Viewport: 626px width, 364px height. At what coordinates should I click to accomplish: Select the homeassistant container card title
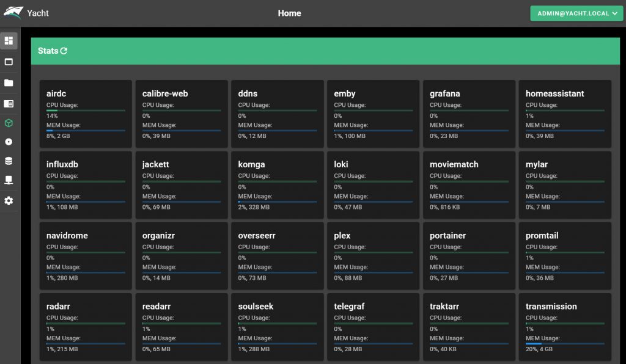pos(554,93)
